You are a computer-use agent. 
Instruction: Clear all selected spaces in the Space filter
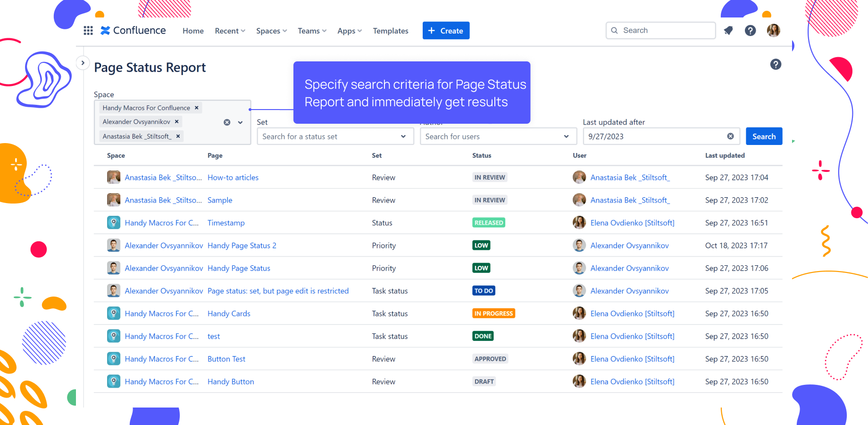pos(227,122)
